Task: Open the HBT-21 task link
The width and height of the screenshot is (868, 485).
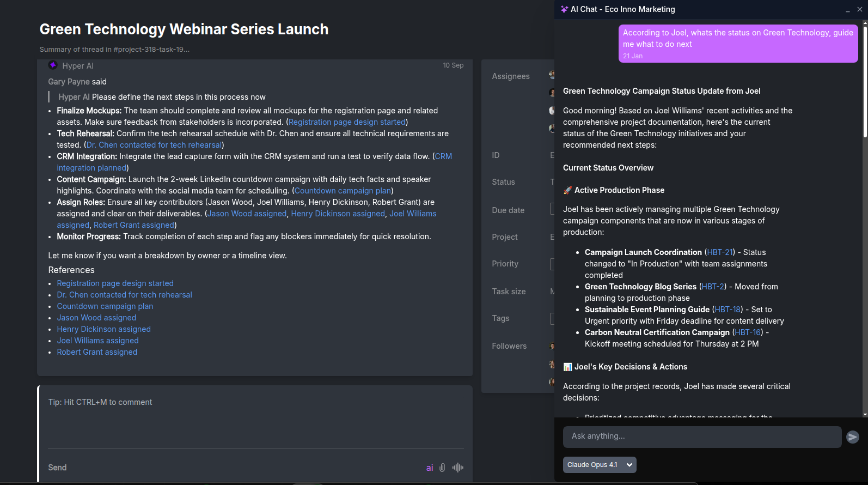Action: (720, 252)
